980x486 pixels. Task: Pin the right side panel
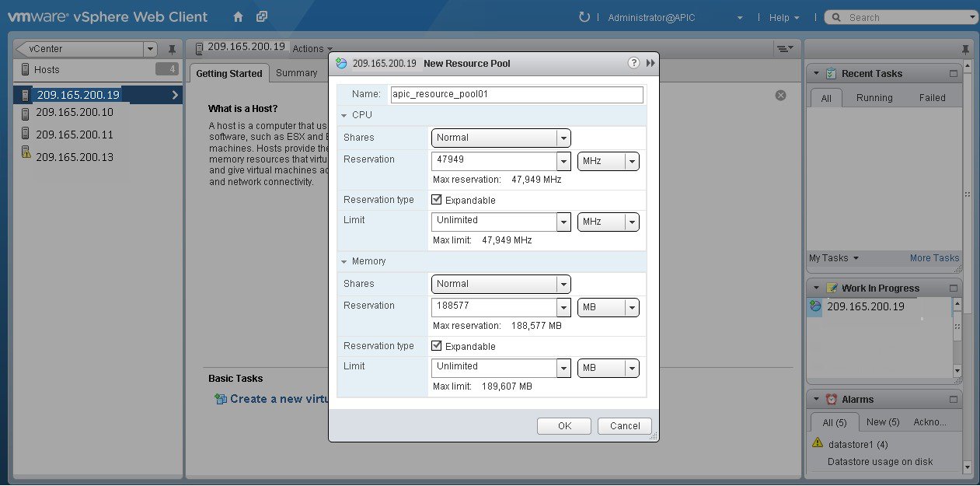[965, 48]
